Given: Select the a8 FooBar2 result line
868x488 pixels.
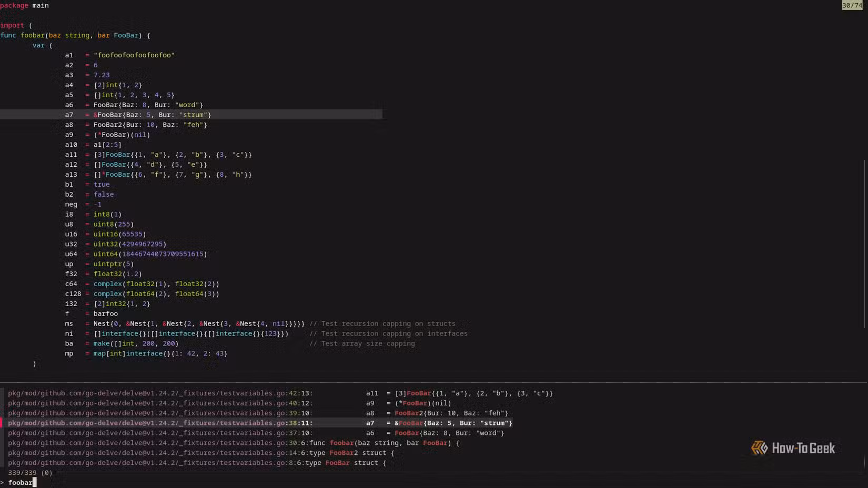Looking at the screenshot, I should (x=258, y=413).
